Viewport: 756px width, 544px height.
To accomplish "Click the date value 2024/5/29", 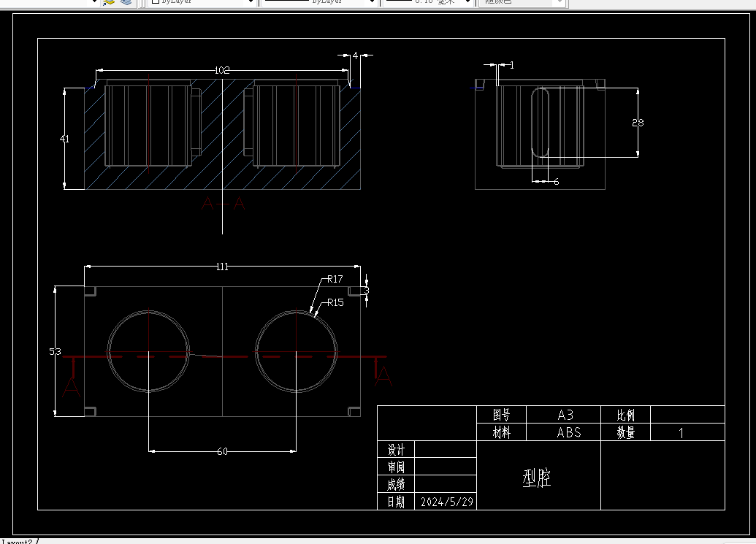I will (447, 502).
